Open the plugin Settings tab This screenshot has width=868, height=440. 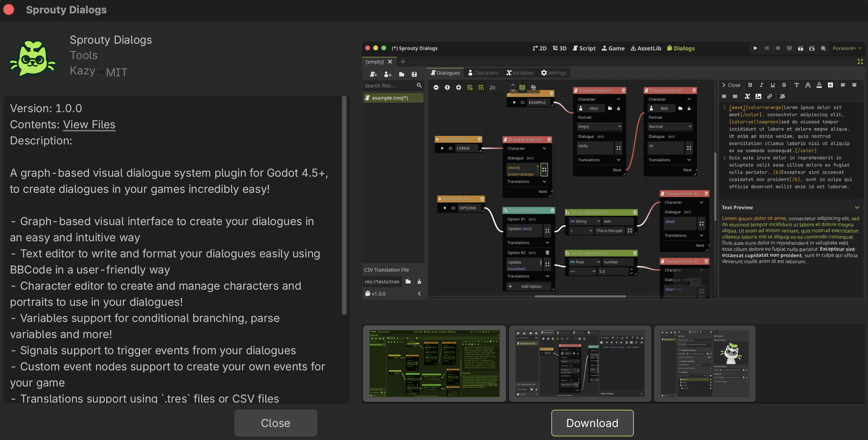coord(554,72)
